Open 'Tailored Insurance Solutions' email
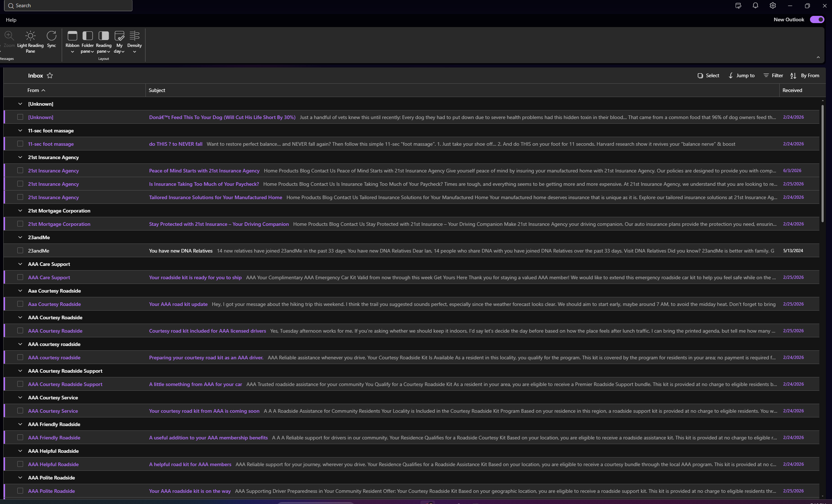 [411, 197]
